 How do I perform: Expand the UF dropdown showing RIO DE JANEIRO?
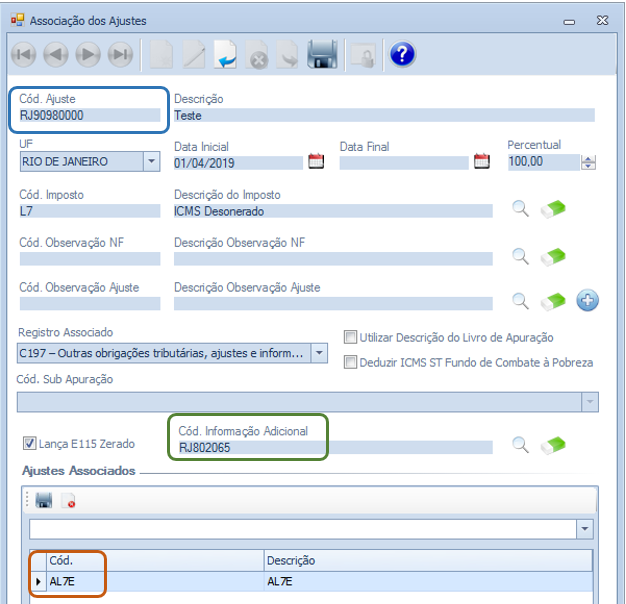coord(151,161)
